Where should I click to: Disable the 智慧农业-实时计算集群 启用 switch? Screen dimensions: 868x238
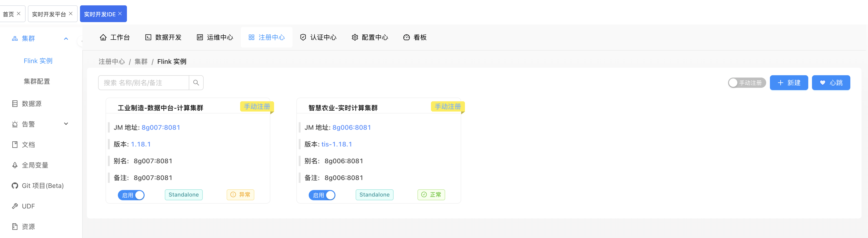pyautogui.click(x=322, y=195)
